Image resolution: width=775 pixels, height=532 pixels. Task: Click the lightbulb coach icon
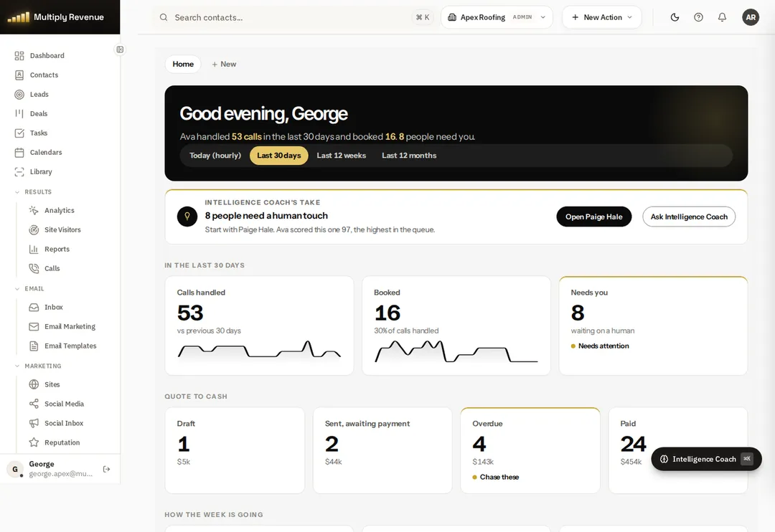pos(187,217)
